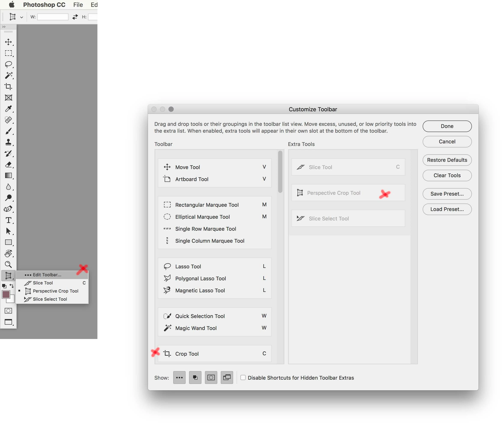Choose Edit Toolbar... from flyout menu

coord(47,275)
